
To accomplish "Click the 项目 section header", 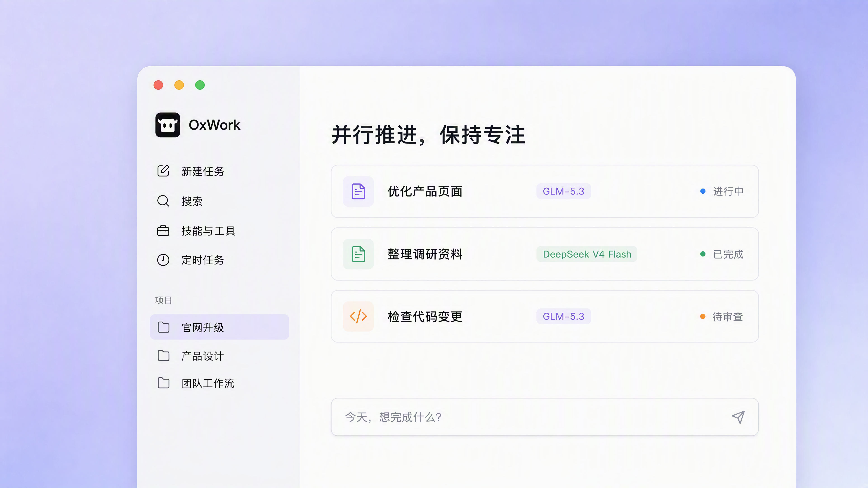I will (x=163, y=300).
